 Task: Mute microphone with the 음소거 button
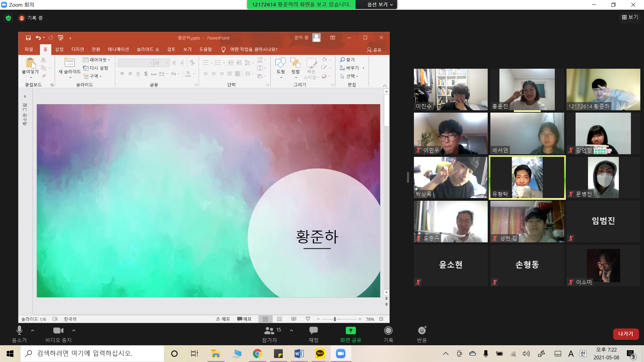(x=19, y=331)
